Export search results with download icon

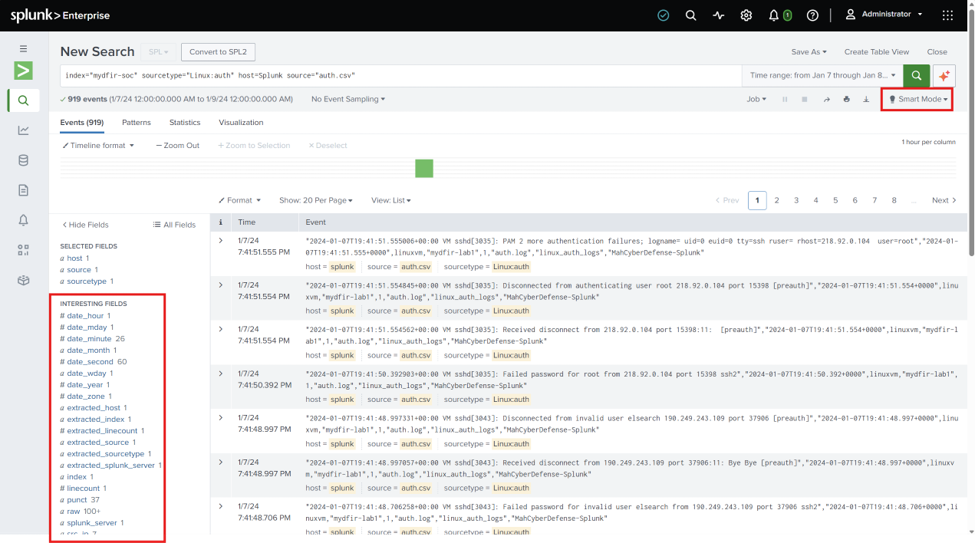point(866,99)
